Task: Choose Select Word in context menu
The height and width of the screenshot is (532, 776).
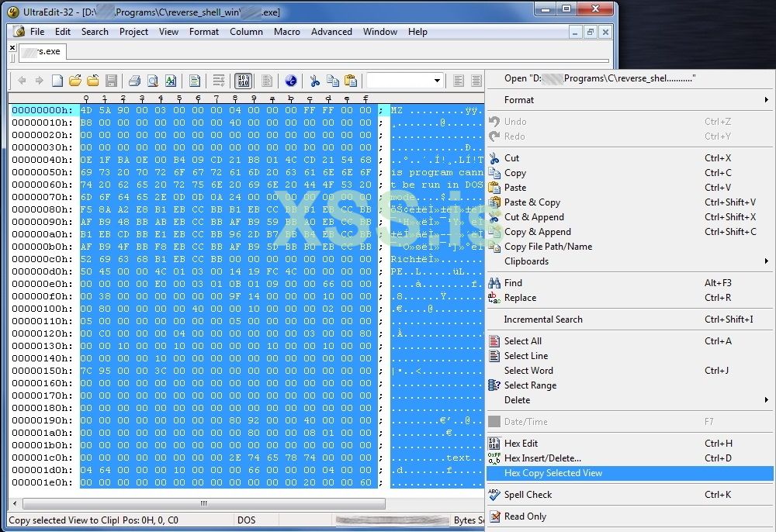Action: [630, 371]
